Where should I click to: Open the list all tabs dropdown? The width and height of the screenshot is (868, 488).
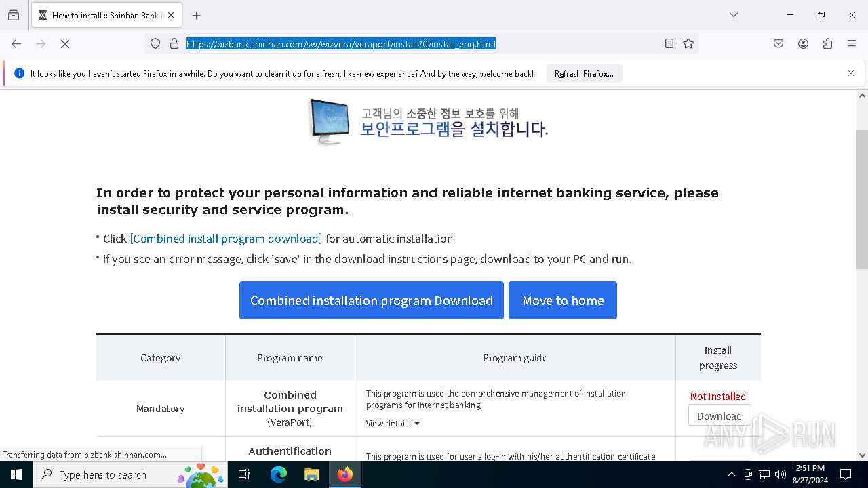[x=733, y=15]
